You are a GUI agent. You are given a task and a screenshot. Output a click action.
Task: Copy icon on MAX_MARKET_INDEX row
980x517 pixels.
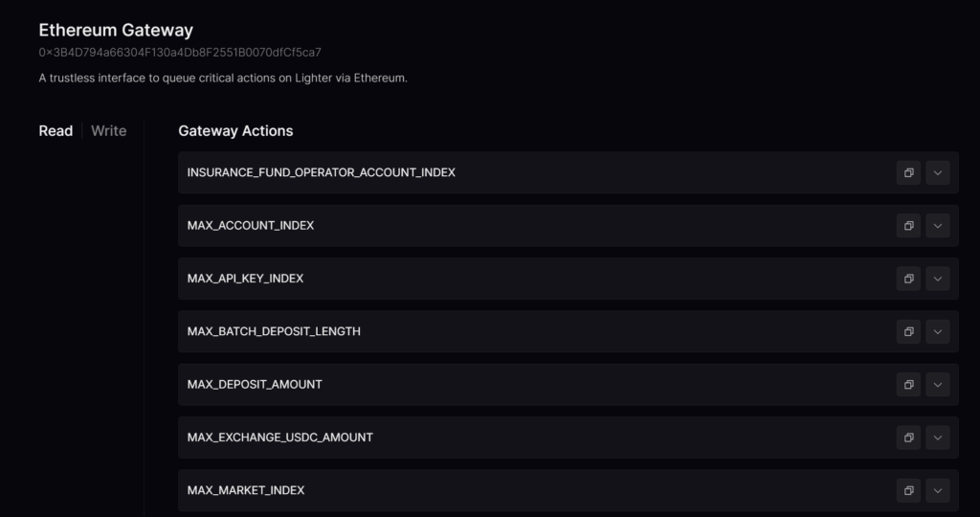click(908, 490)
